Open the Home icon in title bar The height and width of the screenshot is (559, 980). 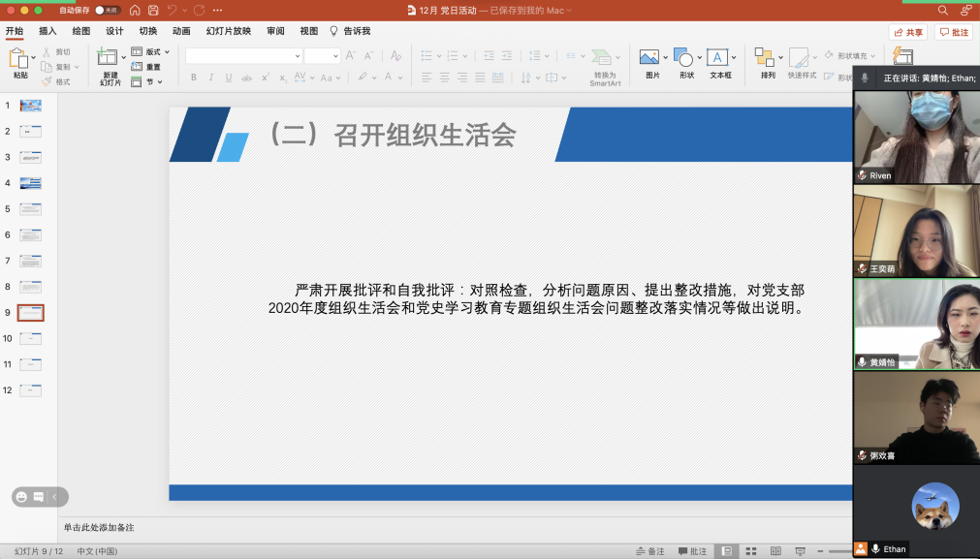135,10
